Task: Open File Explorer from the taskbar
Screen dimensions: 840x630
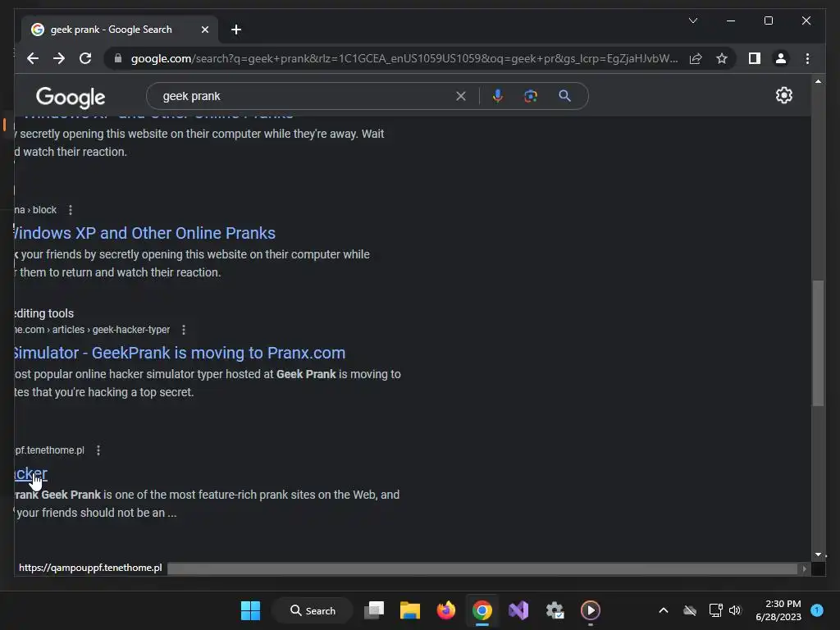Action: coord(410,610)
